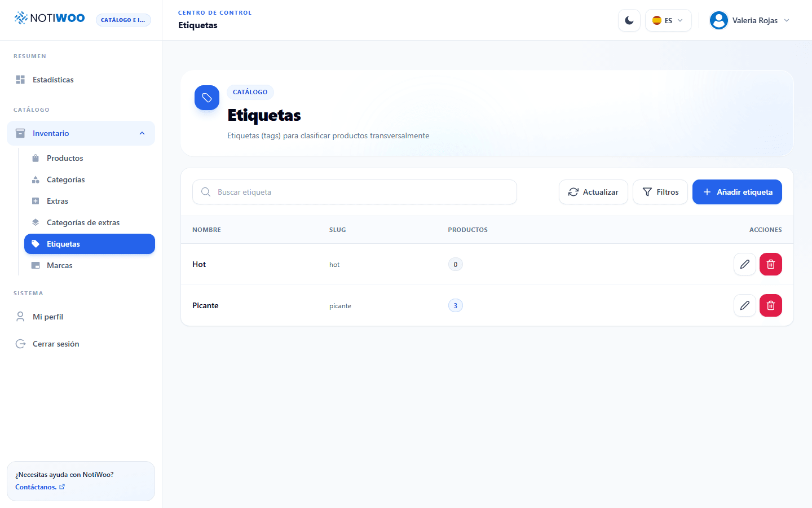Delete the Picante tag with the trash icon
The width and height of the screenshot is (812, 508).
tap(771, 305)
